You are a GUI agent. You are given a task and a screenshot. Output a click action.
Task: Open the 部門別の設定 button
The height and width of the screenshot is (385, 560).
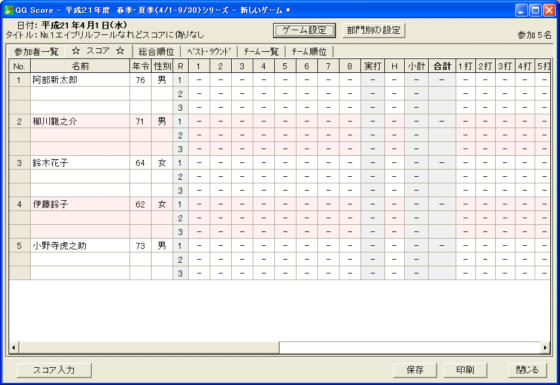click(373, 31)
